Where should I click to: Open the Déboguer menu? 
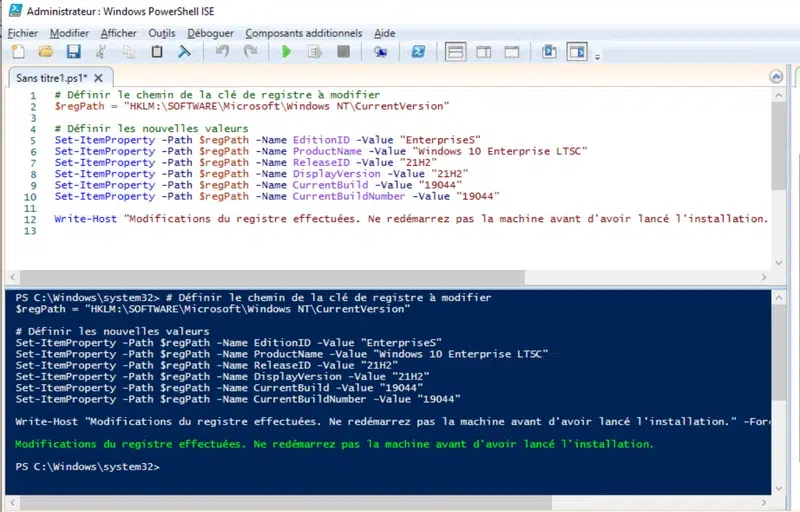210,33
